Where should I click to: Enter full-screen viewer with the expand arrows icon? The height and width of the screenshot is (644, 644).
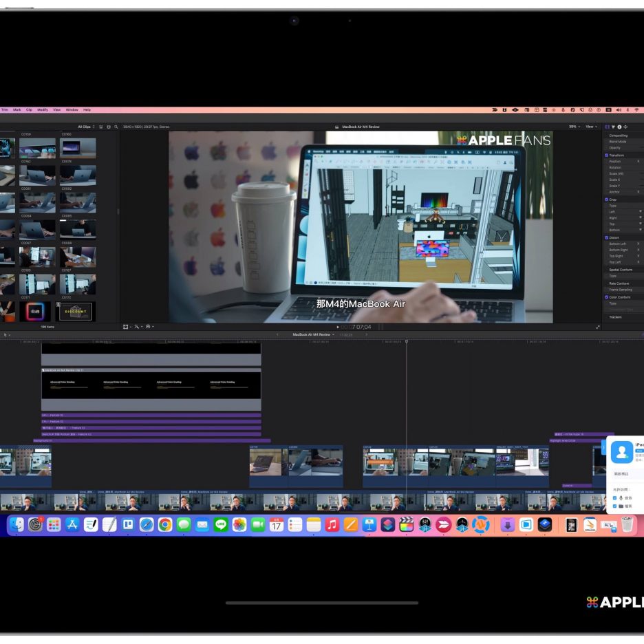597,327
